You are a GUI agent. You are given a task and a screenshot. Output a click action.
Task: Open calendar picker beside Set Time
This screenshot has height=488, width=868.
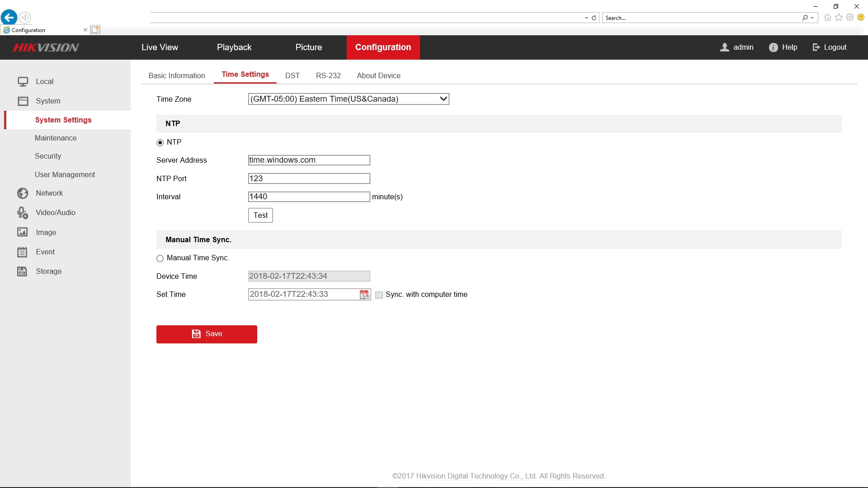click(364, 295)
